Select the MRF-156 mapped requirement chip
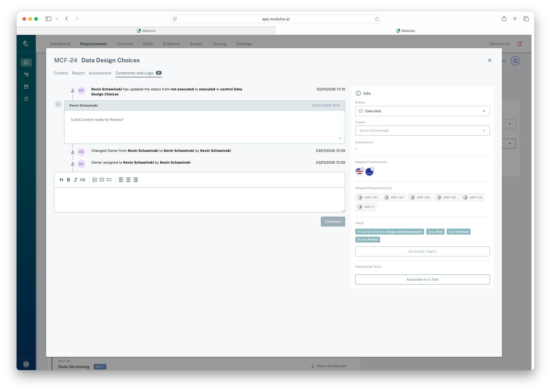Viewport: 551px width, 392px height. point(367,197)
